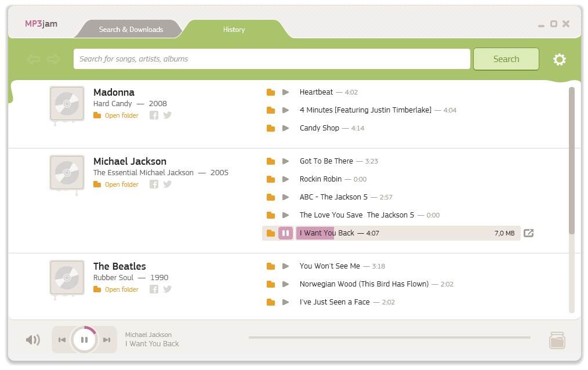Select the Norwegian Wood song title
The image size is (588, 370).
point(364,284)
